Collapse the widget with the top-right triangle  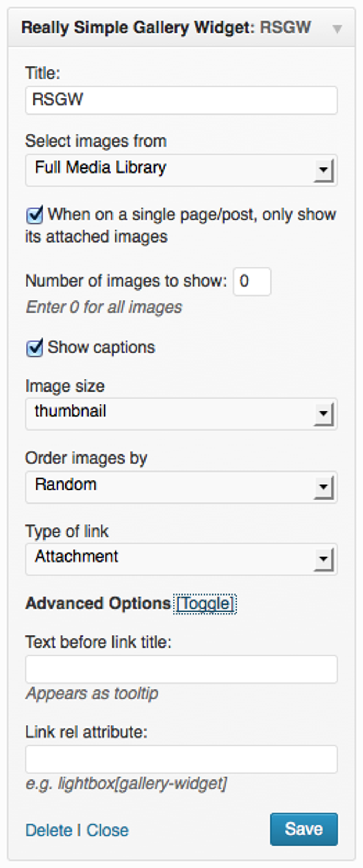click(x=337, y=29)
